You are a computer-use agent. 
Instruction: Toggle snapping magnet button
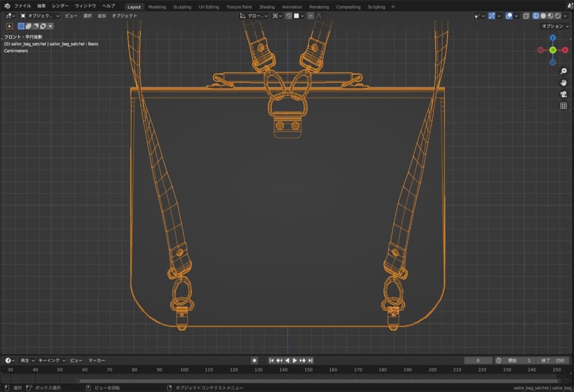pos(289,16)
